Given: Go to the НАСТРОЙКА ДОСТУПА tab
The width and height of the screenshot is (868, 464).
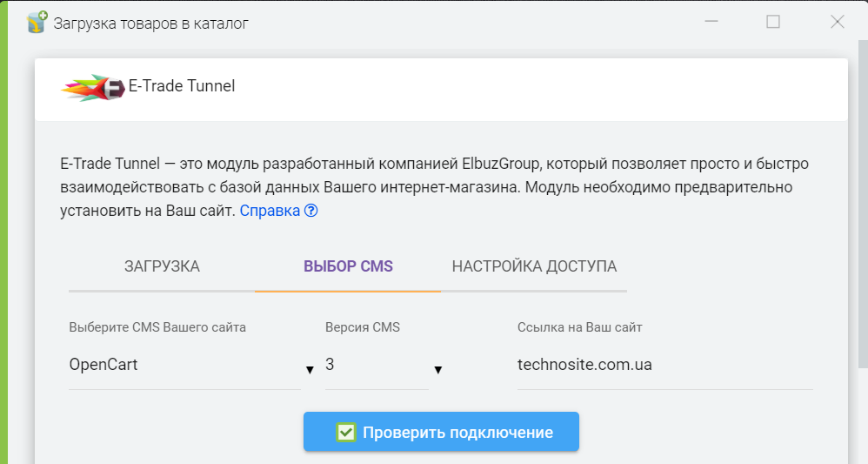Looking at the screenshot, I should 534,266.
